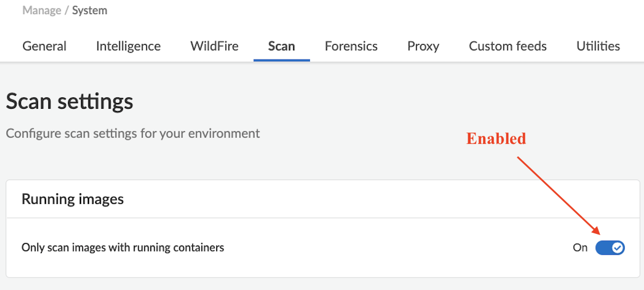Open the Custom feeds tab
The width and height of the screenshot is (644, 290).
(x=507, y=46)
